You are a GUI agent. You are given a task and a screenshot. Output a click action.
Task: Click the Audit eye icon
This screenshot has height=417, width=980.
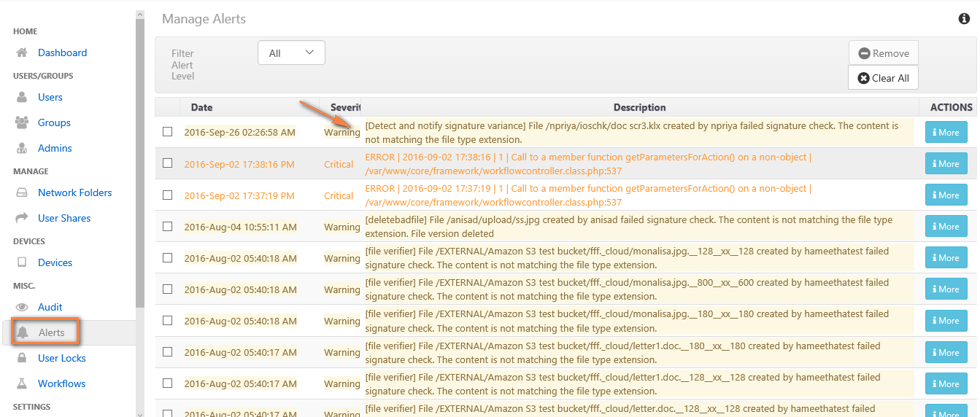click(22, 307)
